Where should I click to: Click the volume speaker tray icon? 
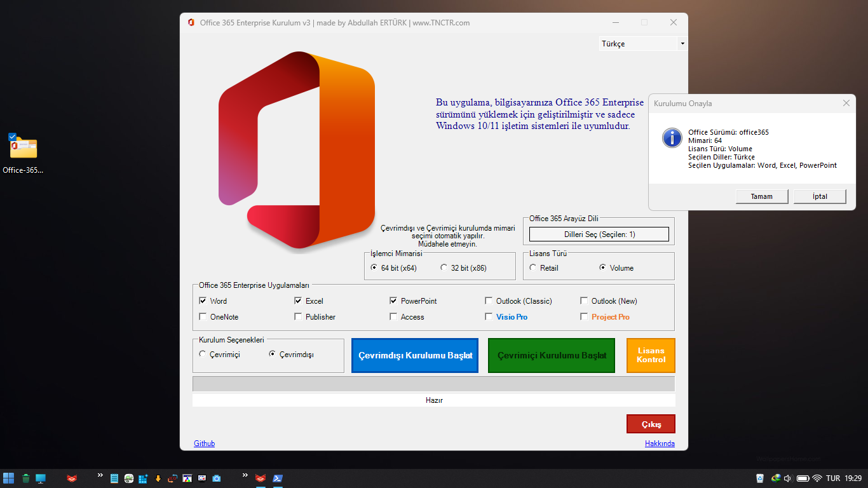(788, 478)
